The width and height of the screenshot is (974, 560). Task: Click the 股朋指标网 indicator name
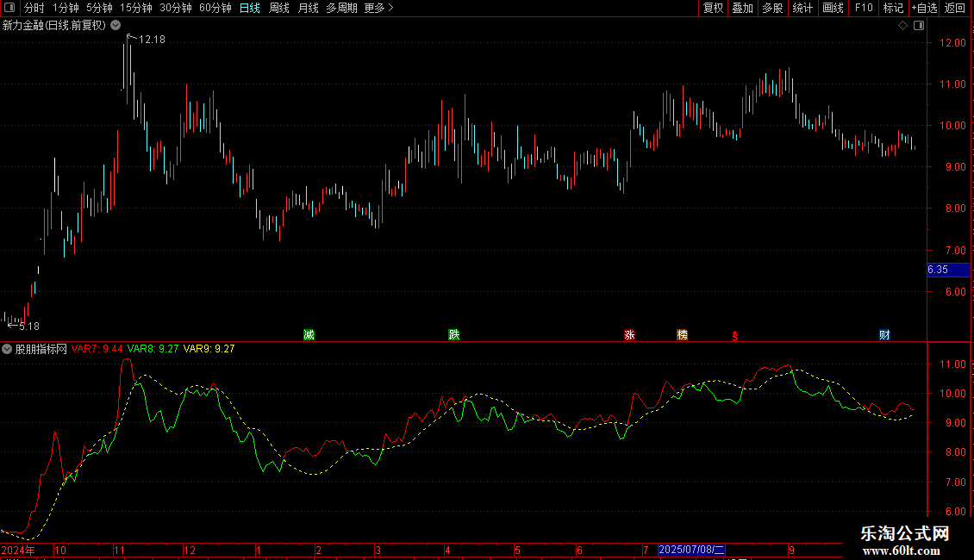tap(41, 349)
